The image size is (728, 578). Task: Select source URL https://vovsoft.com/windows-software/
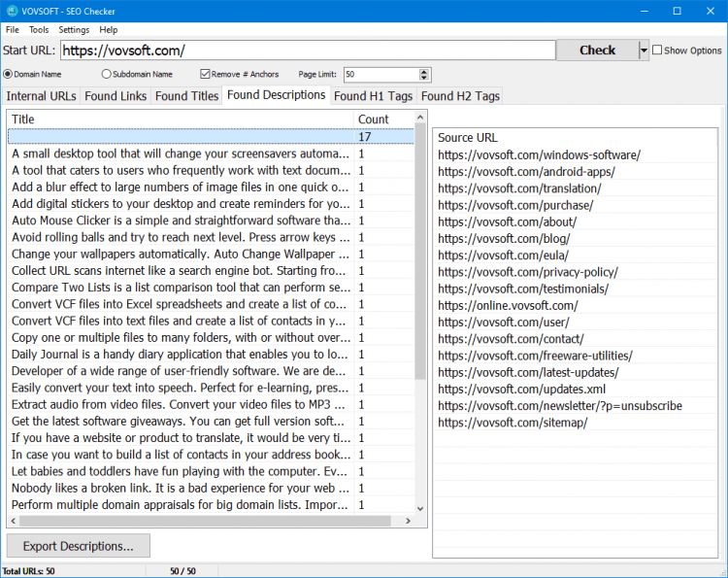coord(575,154)
